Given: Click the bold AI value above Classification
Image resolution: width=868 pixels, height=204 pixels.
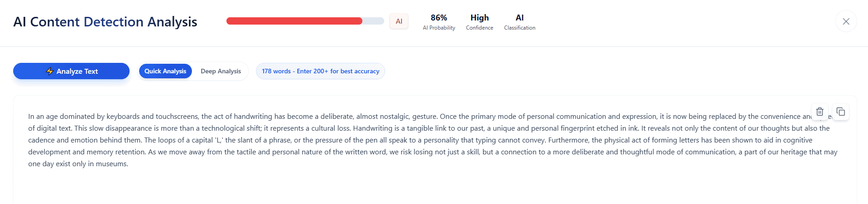Looking at the screenshot, I should tap(519, 18).
